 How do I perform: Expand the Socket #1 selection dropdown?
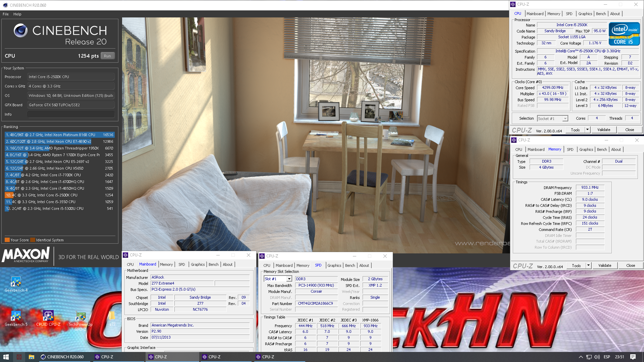pos(565,119)
